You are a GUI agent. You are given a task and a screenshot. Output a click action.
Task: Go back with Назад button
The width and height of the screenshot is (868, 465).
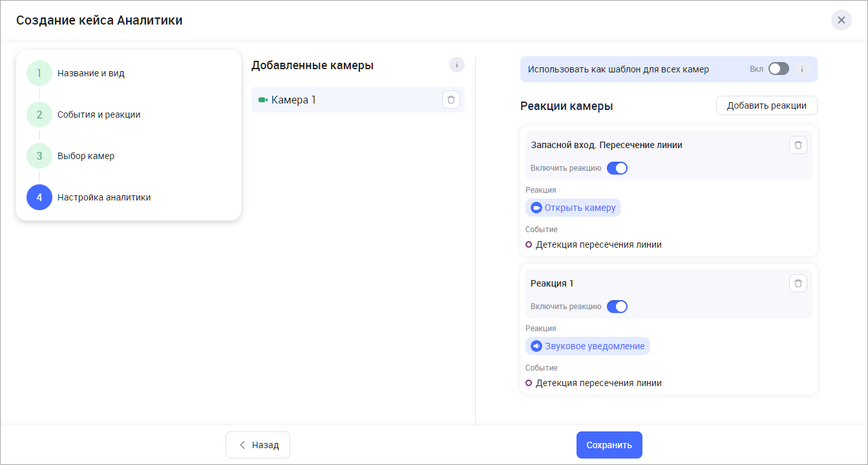[x=258, y=445]
